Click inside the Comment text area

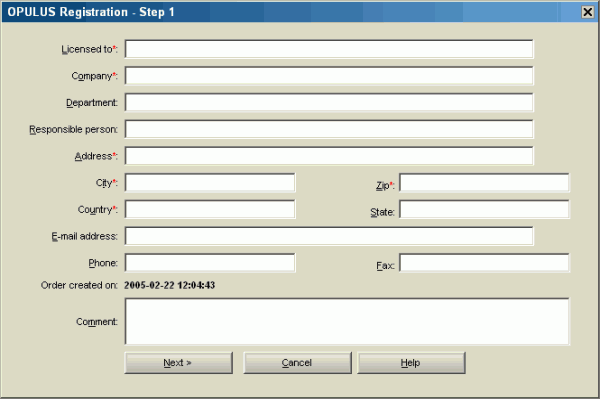(347, 322)
